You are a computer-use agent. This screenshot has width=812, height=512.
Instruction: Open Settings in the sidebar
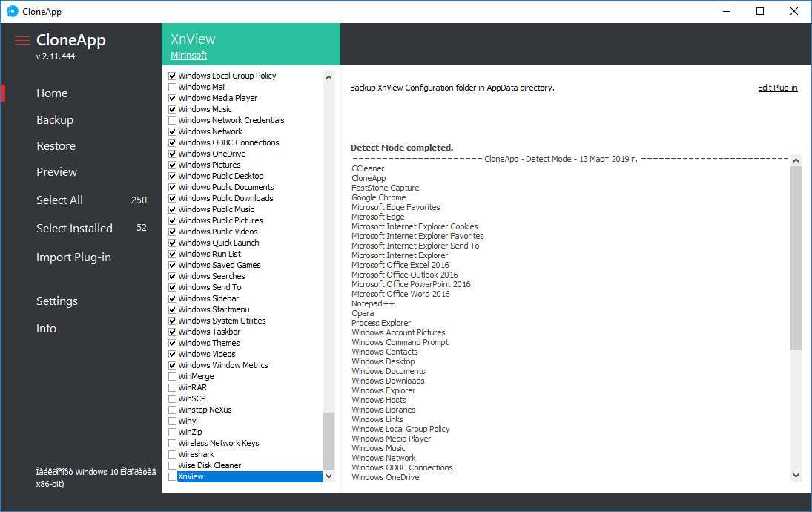coord(57,301)
